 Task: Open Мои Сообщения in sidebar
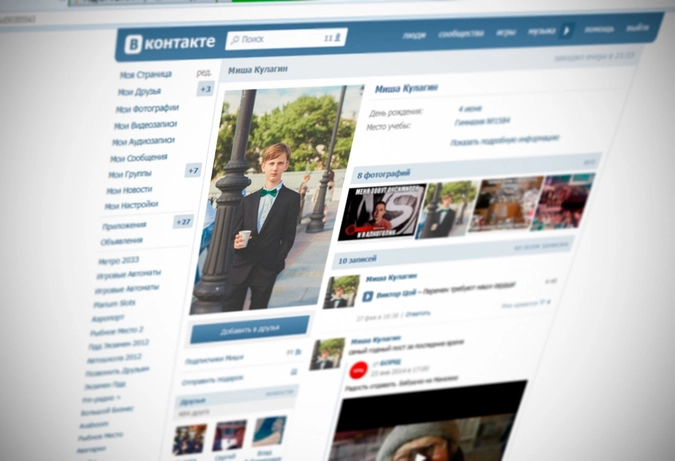(x=139, y=158)
